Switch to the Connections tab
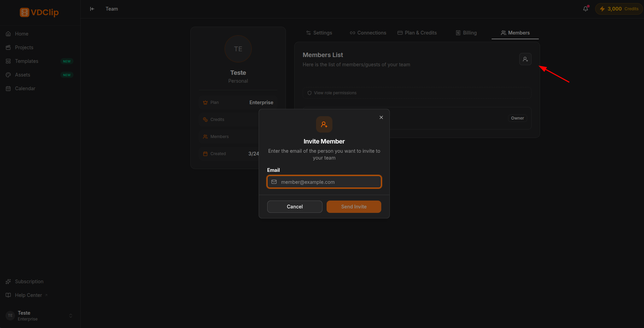Image resolution: width=644 pixels, height=328 pixels. click(x=368, y=33)
